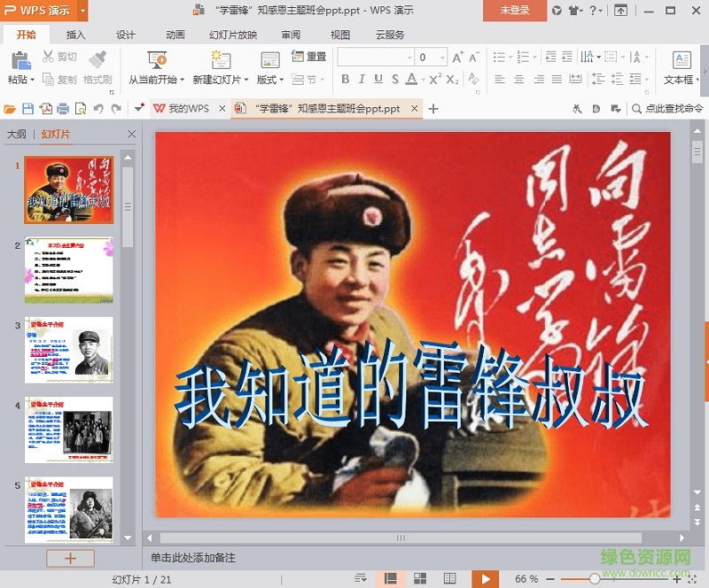
Task: Open the 审阅 (Review) tab
Action: coord(291,35)
